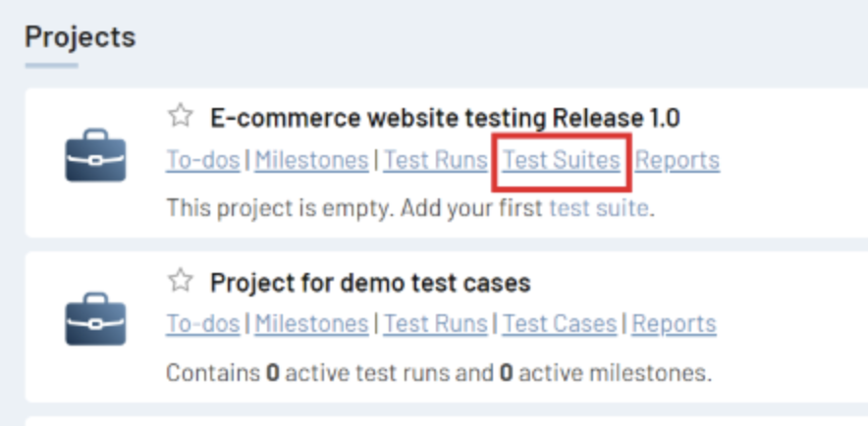The image size is (868, 426).
Task: Open Project for demo test cases title
Action: (x=370, y=284)
